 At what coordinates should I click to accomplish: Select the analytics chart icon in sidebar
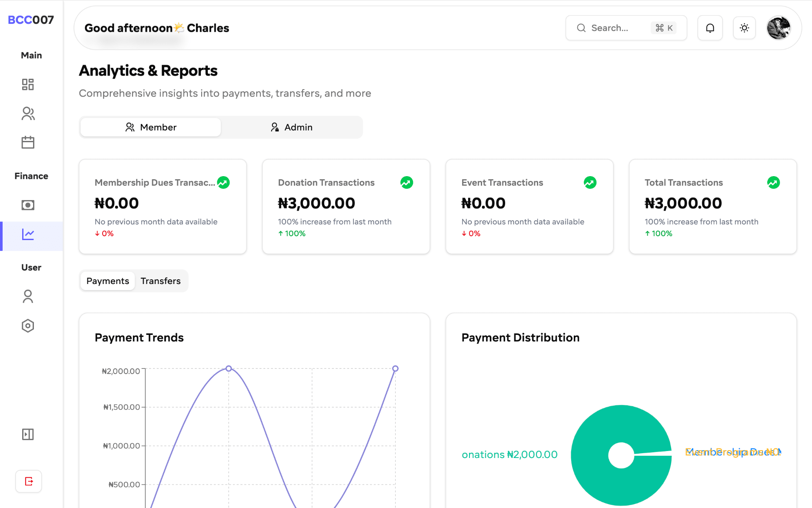[x=28, y=234]
